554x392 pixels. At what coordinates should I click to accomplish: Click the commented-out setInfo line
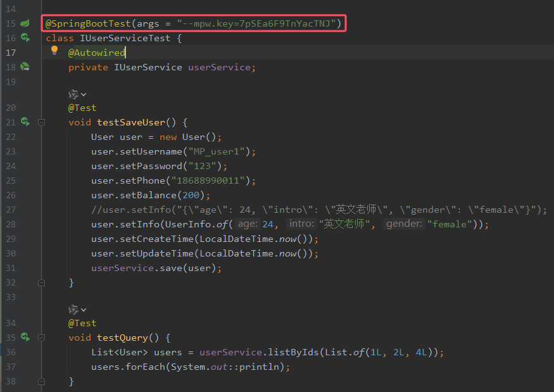[x=319, y=210]
